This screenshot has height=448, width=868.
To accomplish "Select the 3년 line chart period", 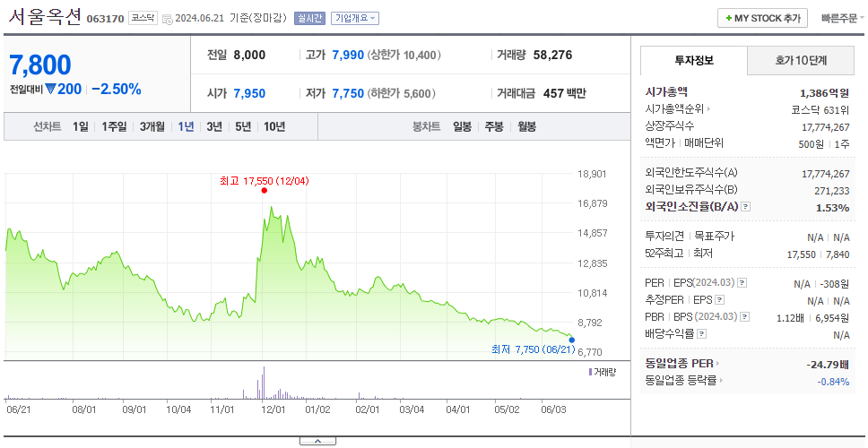I will pos(214,126).
